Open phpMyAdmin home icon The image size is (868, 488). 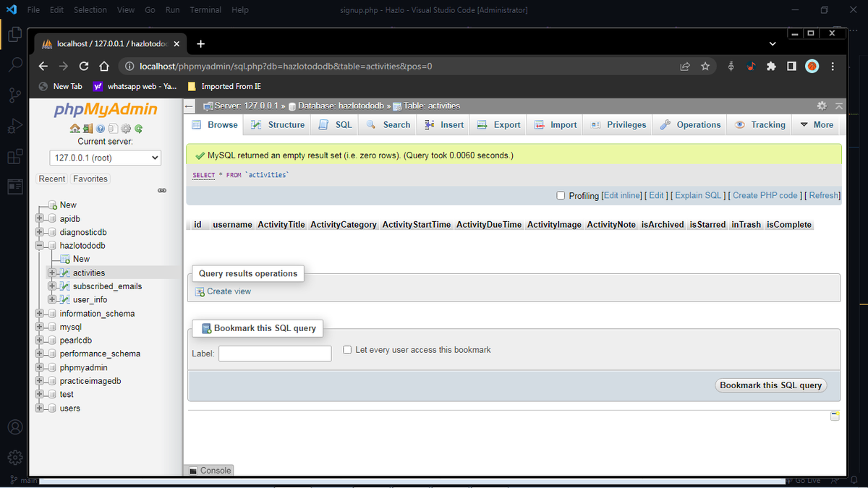tap(75, 129)
